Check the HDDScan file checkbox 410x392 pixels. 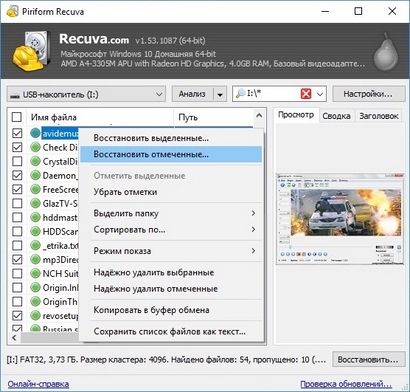pyautogui.click(x=17, y=231)
